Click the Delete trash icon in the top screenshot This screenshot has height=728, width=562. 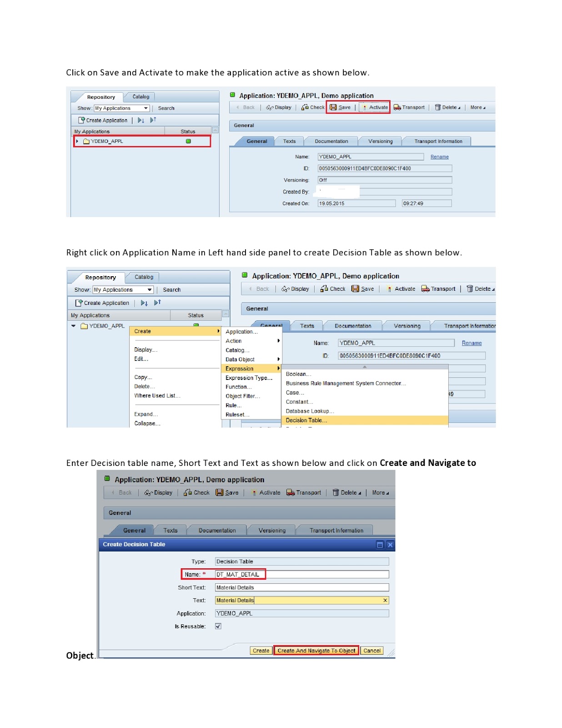click(437, 107)
